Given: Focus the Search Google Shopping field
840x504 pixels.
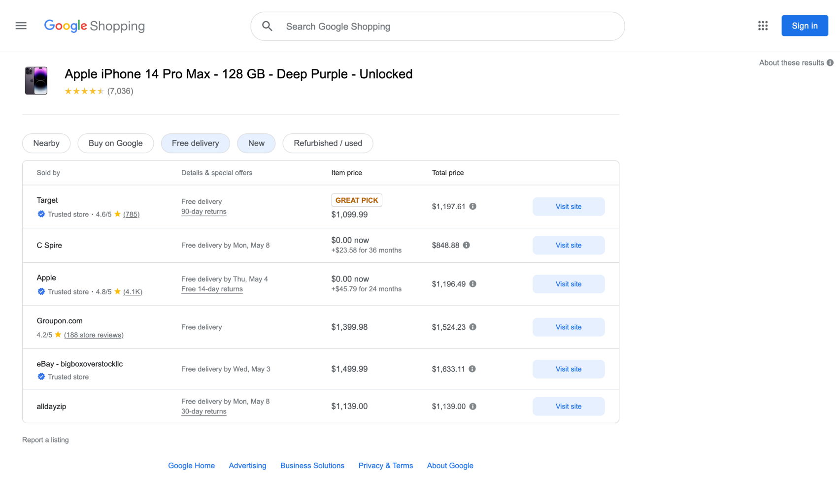Looking at the screenshot, I should (437, 26).
